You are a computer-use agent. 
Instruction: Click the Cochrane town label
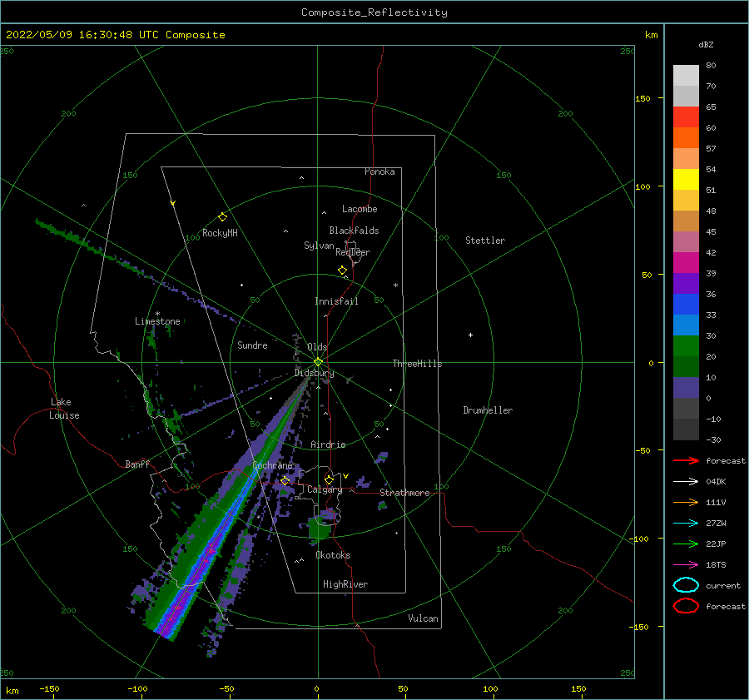click(x=272, y=465)
